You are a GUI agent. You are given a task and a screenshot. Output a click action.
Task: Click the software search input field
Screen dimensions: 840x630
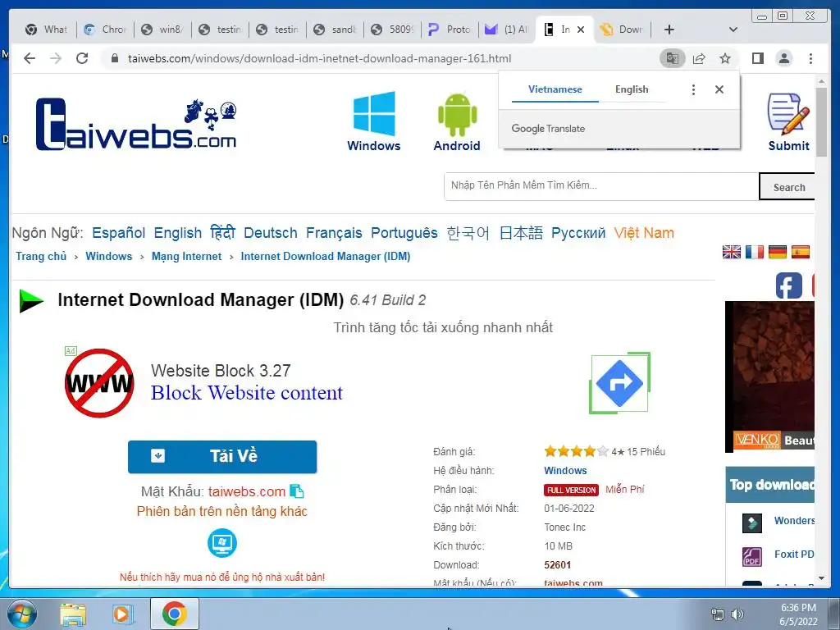(601, 186)
